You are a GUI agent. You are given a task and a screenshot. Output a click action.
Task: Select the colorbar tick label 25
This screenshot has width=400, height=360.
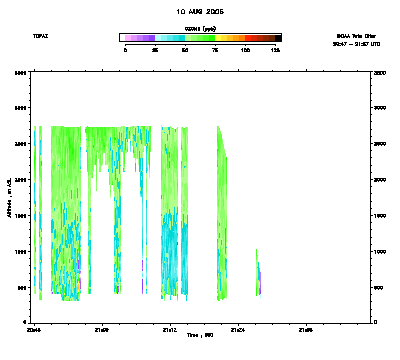[x=155, y=50]
